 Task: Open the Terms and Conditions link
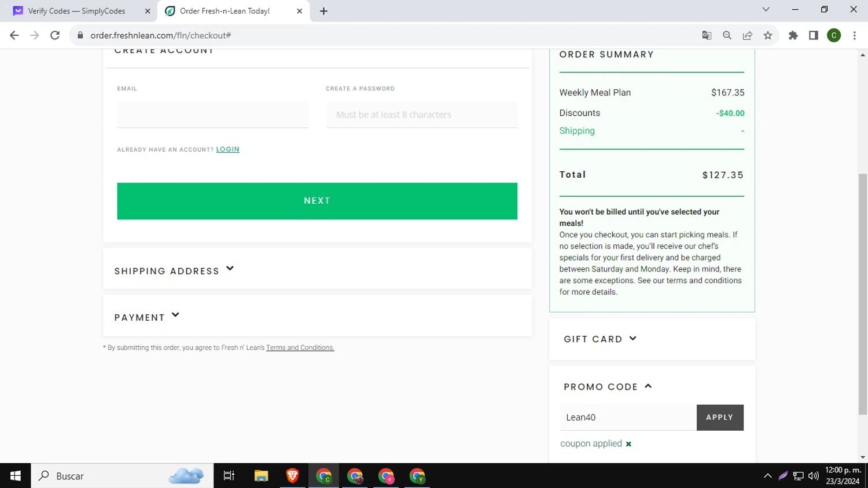pyautogui.click(x=300, y=348)
